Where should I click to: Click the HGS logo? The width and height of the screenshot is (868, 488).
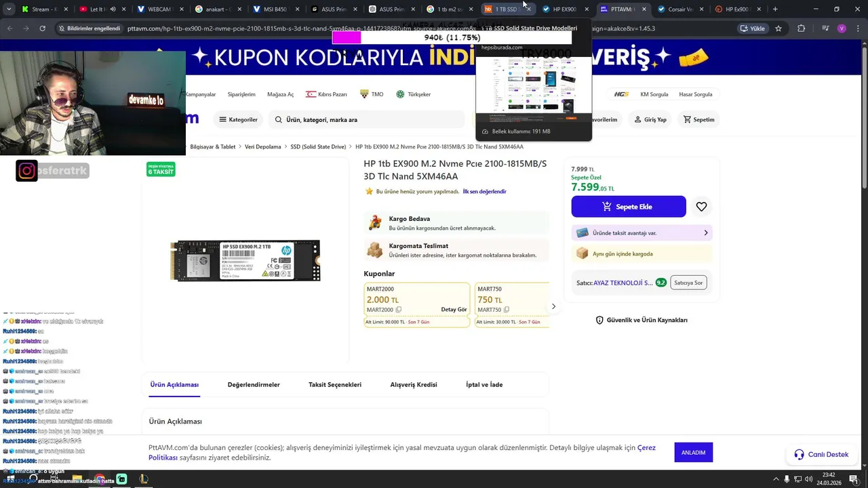tap(621, 94)
